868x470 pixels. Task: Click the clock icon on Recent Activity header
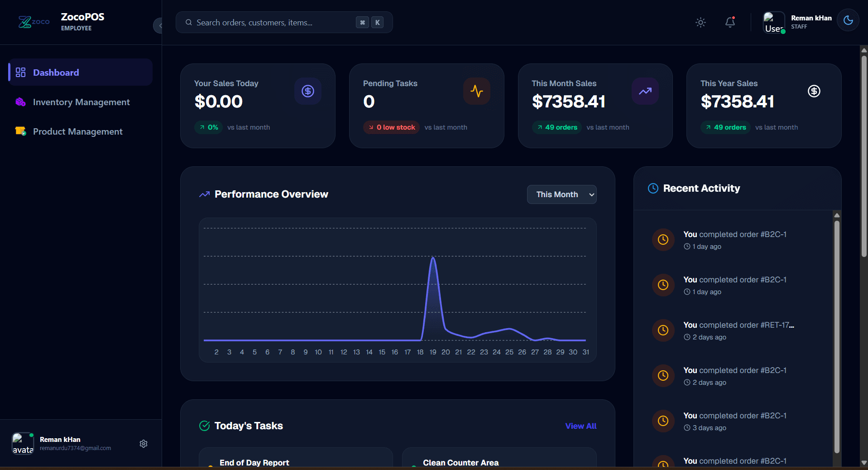tap(652, 188)
